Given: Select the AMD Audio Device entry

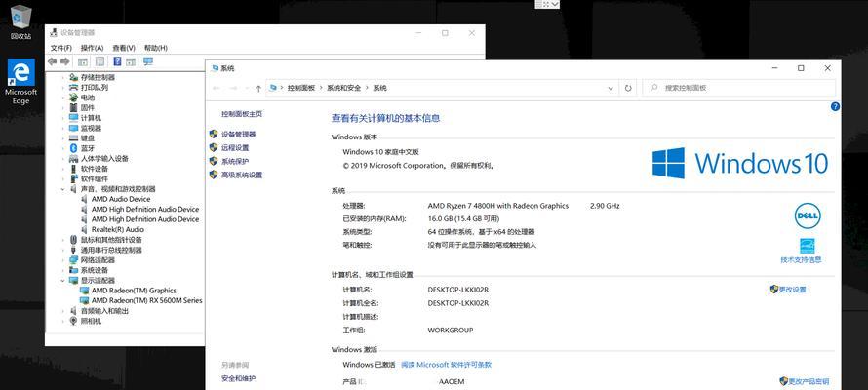Looking at the screenshot, I should pyautogui.click(x=121, y=199).
